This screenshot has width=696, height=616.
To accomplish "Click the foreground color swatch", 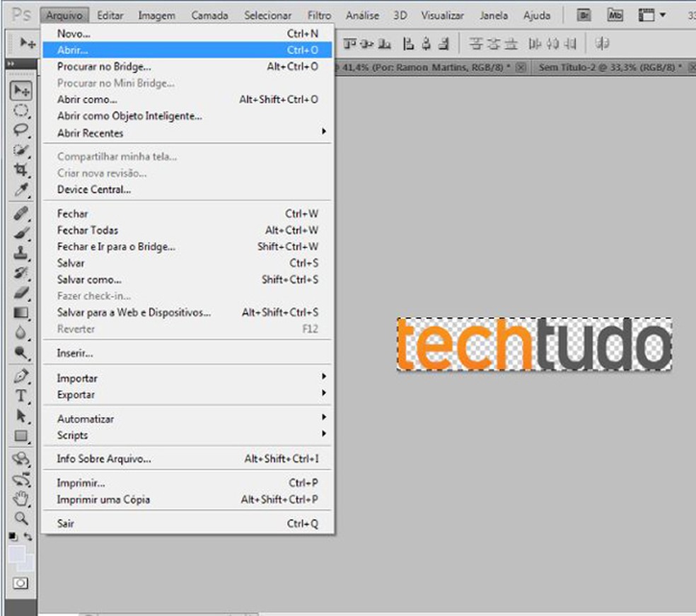I will pyautogui.click(x=16, y=554).
